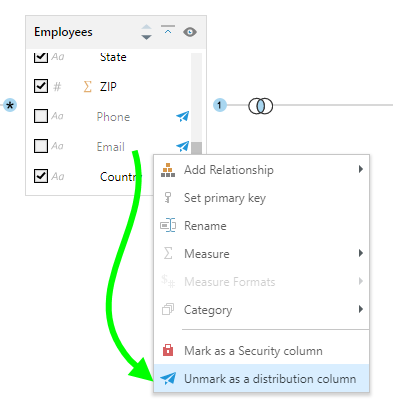The height and width of the screenshot is (411, 393).
Task: Click the paper plane icon beside Email
Action: 183,146
